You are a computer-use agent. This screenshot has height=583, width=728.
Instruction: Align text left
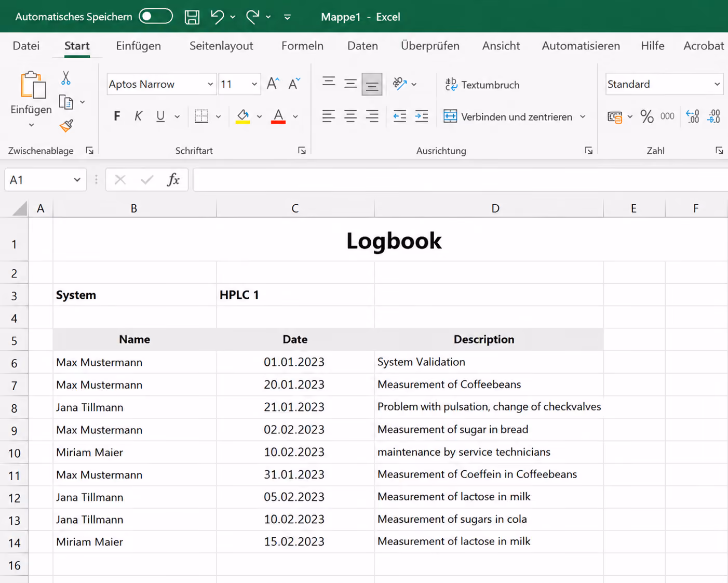(328, 116)
